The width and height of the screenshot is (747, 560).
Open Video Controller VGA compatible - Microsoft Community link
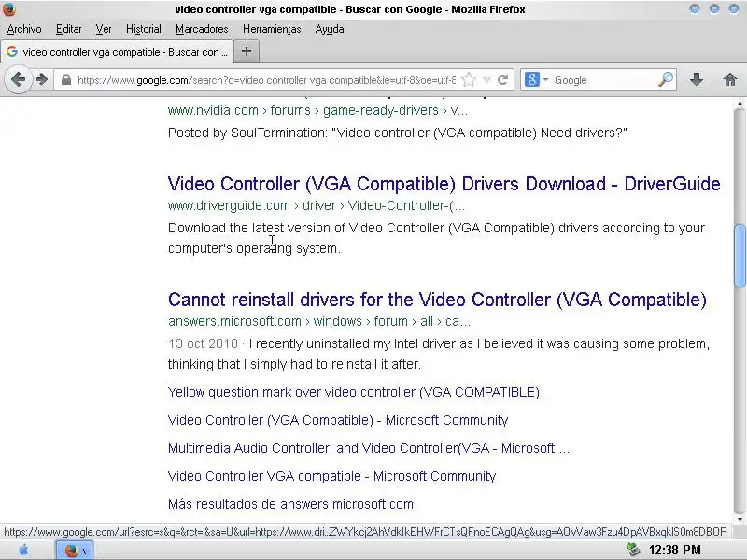(x=331, y=476)
